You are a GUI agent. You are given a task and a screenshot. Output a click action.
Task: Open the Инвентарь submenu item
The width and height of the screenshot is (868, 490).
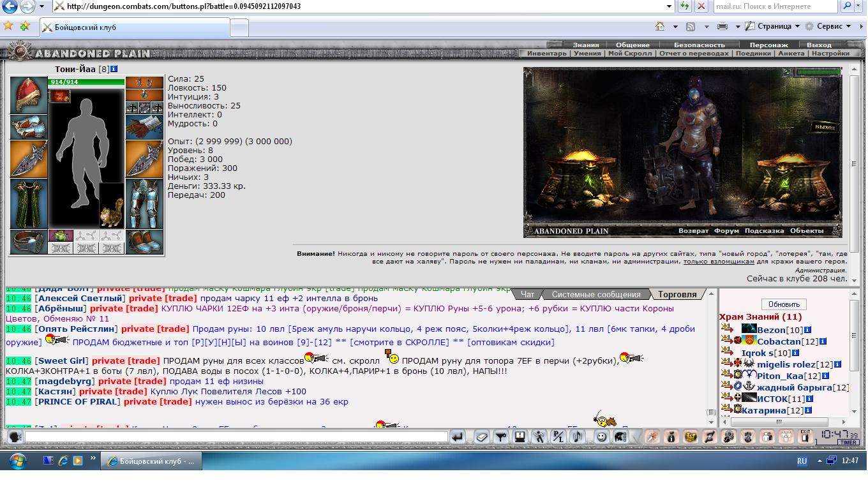(546, 54)
